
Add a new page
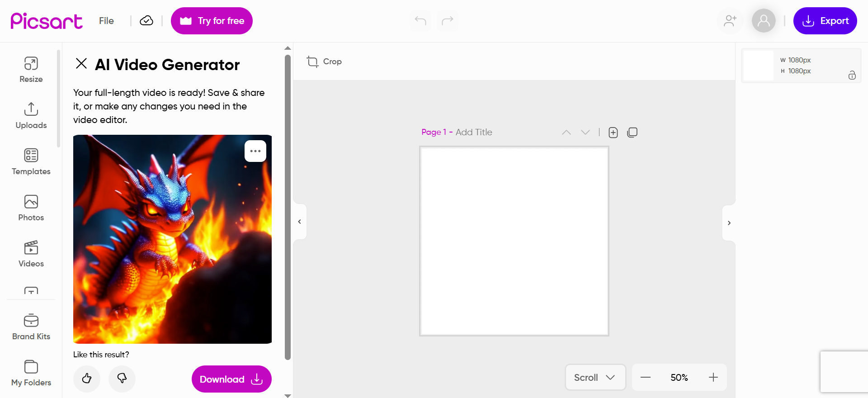tap(613, 132)
